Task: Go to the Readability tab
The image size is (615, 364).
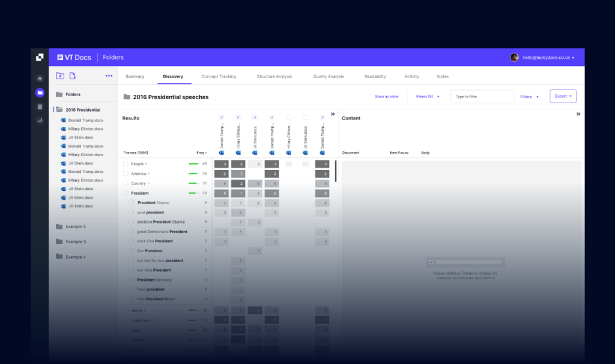Action: click(375, 76)
